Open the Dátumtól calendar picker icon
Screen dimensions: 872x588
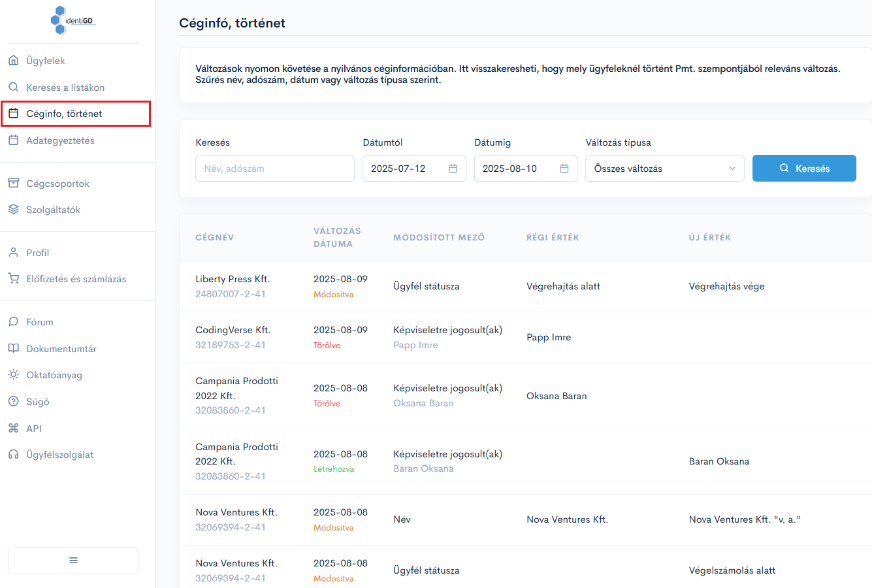pos(453,169)
